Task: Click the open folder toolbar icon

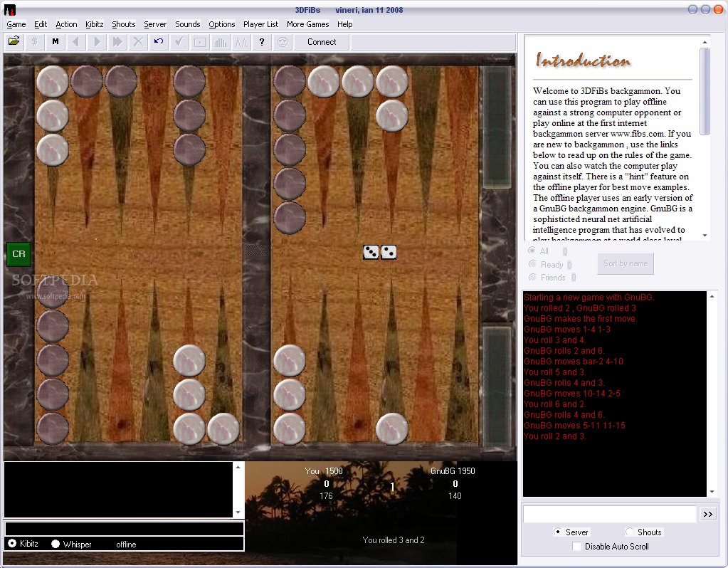Action: tap(14, 41)
